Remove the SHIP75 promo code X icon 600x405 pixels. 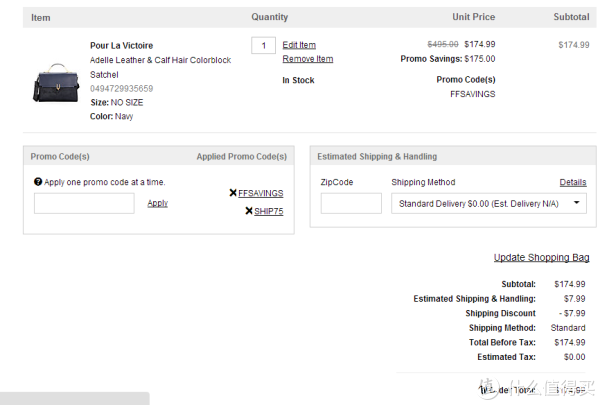point(249,211)
